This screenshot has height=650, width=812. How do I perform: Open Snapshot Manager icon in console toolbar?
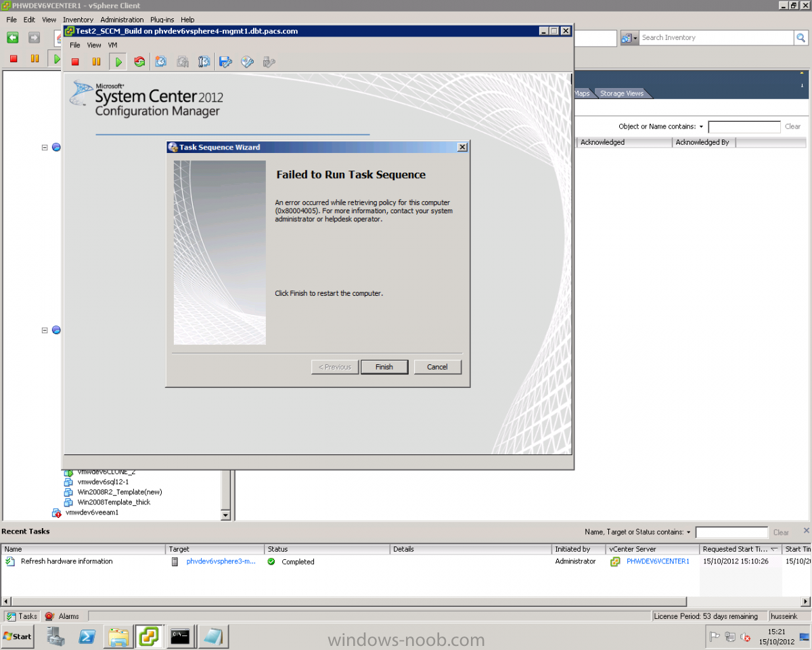[x=204, y=62]
